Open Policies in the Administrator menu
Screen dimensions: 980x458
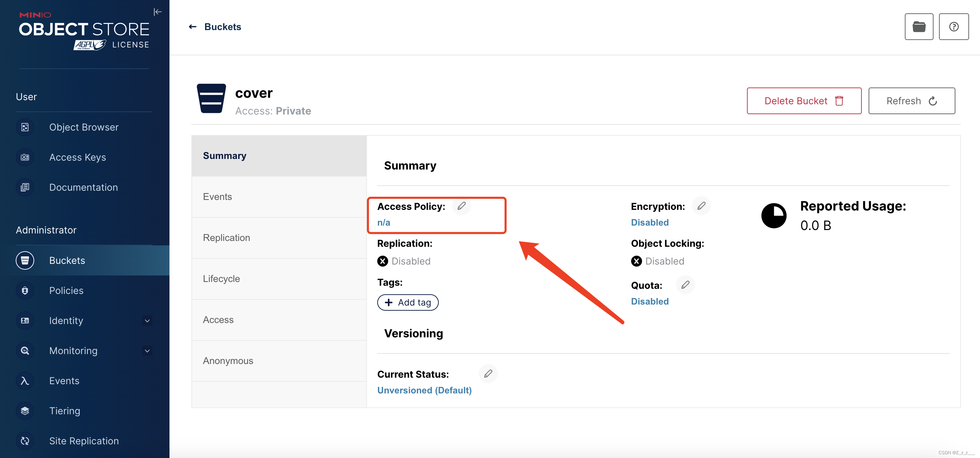66,290
